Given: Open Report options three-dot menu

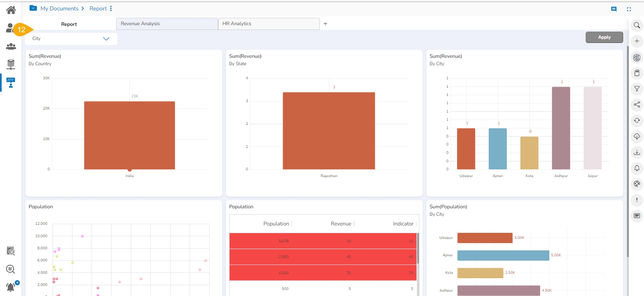Looking at the screenshot, I should 111,8.
